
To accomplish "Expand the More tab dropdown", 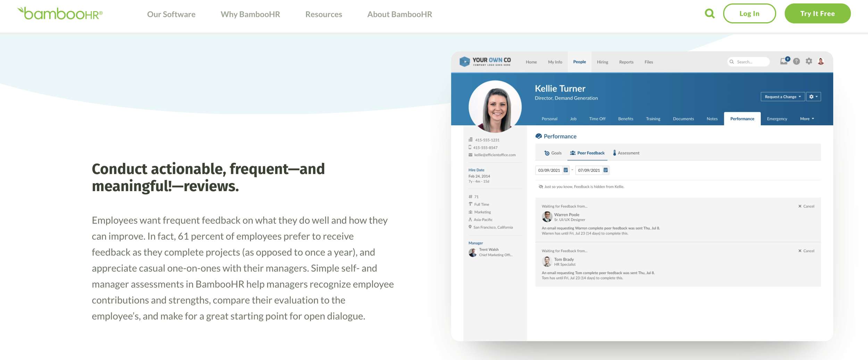I will click(x=807, y=119).
